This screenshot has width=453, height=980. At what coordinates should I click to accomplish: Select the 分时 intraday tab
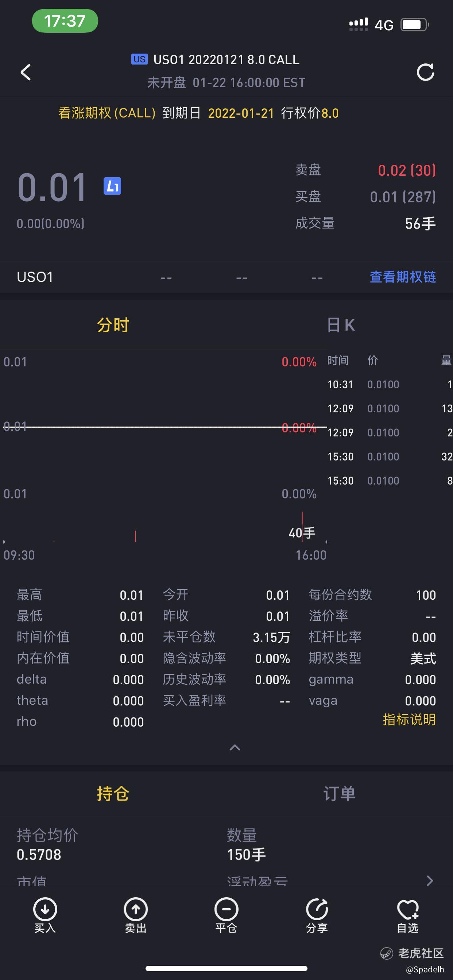[x=113, y=325]
